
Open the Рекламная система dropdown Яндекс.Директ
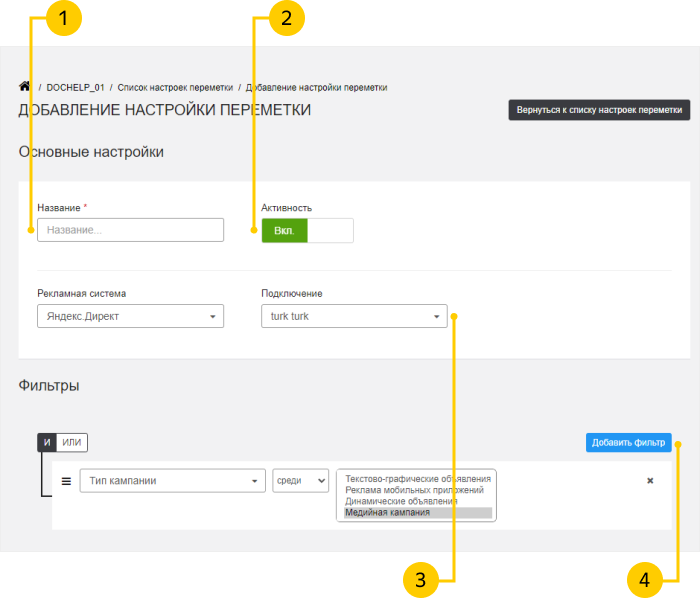pyautogui.click(x=130, y=316)
